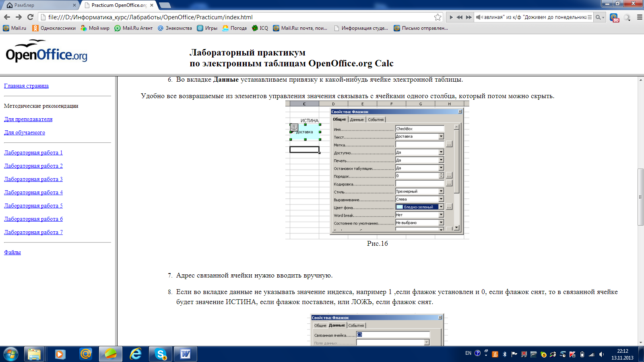Open the Погода bookmark
Image resolution: width=644 pixels, height=362 pixels.
tap(234, 28)
